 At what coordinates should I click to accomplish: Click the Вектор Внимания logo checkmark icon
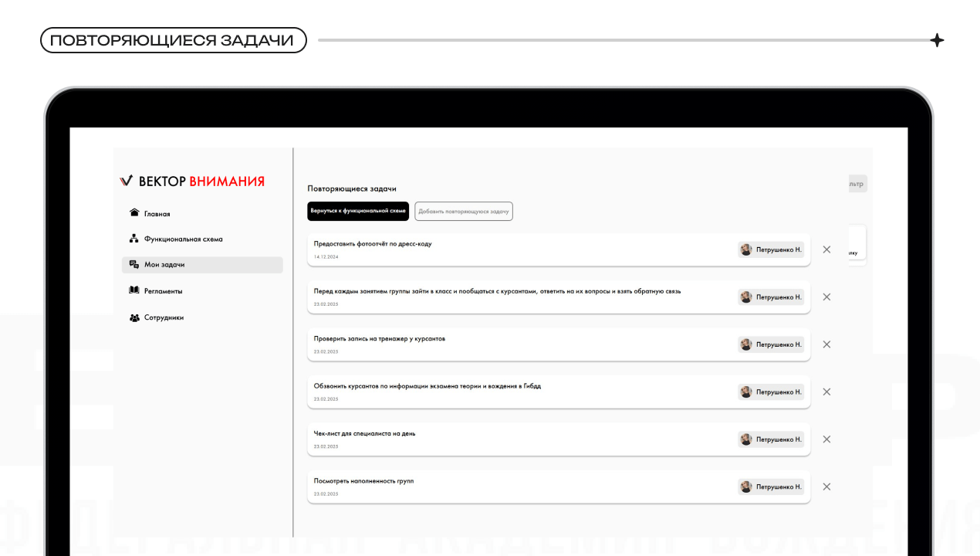pyautogui.click(x=127, y=181)
